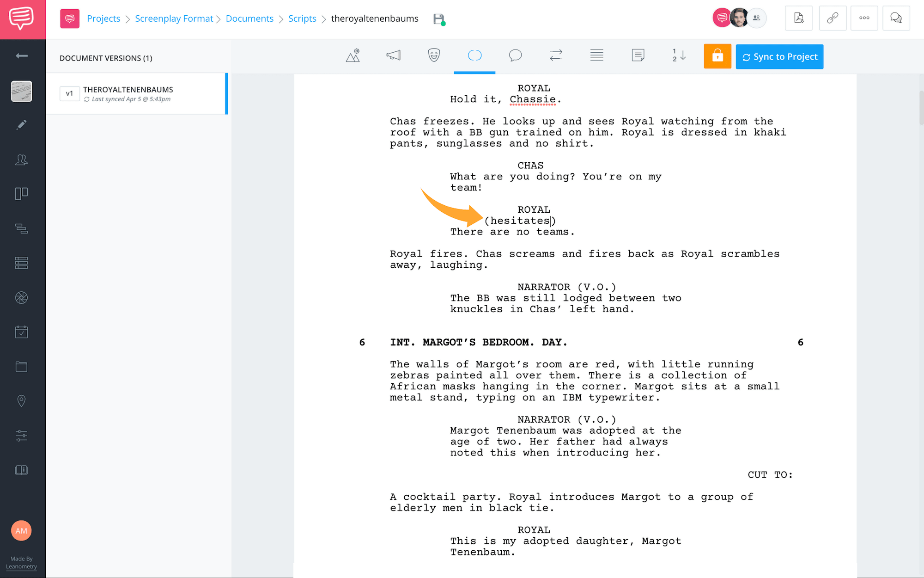924x578 pixels.
Task: Click the Sync to Project button
Action: point(778,56)
